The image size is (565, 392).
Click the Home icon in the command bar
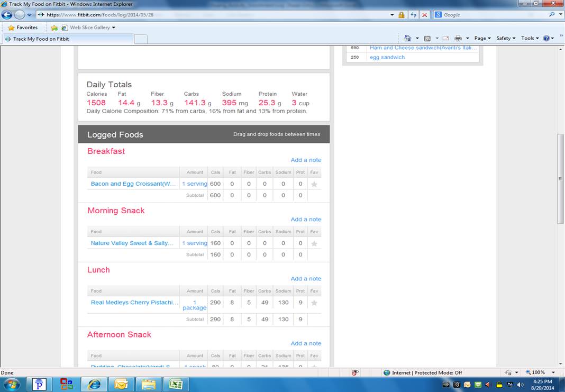click(407, 38)
